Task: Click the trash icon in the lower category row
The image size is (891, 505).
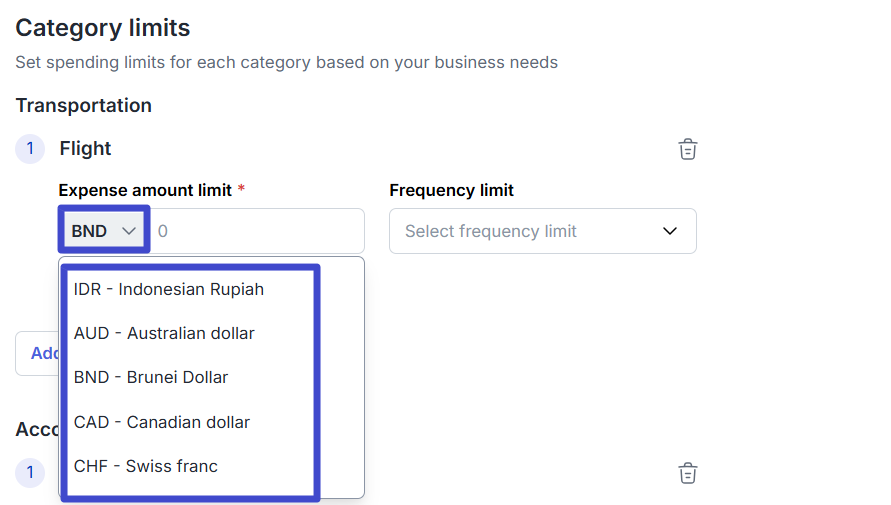Action: pyautogui.click(x=687, y=473)
